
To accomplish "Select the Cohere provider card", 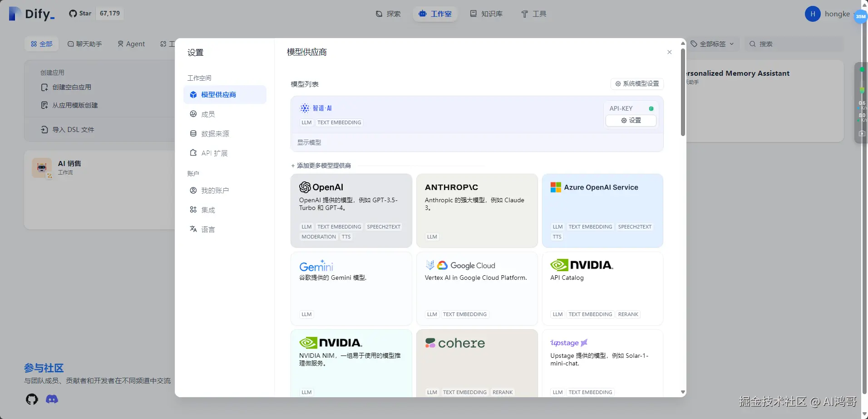I will click(x=477, y=363).
